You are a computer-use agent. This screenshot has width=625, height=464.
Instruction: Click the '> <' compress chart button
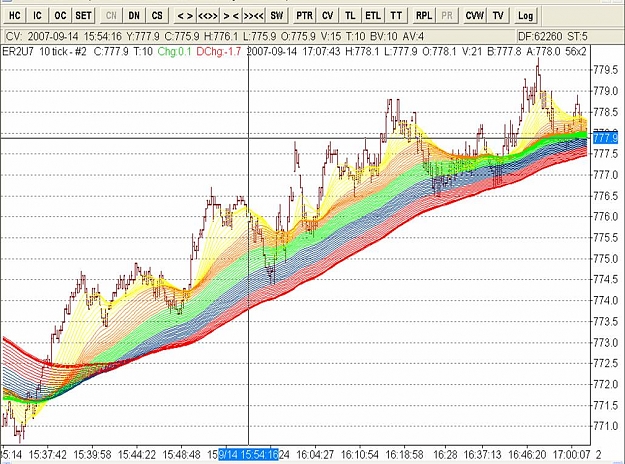[x=231, y=16]
